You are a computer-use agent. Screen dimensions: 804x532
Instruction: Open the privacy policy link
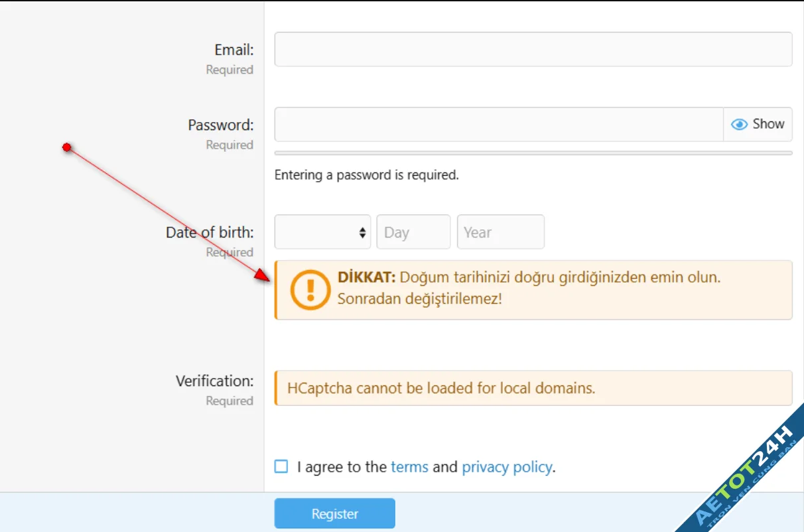[x=507, y=467]
